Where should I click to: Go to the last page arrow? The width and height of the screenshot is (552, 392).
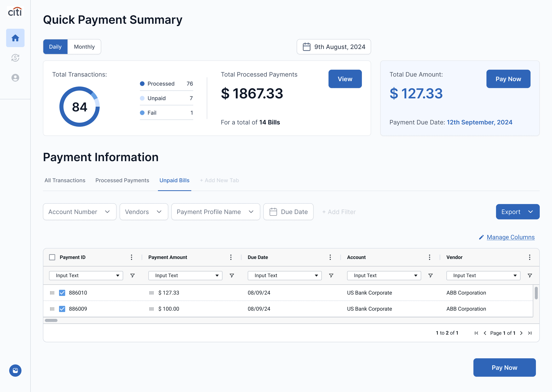tap(530, 333)
